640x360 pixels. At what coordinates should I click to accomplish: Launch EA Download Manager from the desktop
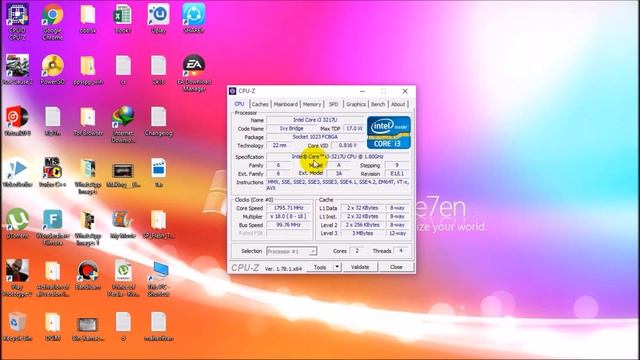pos(194,73)
